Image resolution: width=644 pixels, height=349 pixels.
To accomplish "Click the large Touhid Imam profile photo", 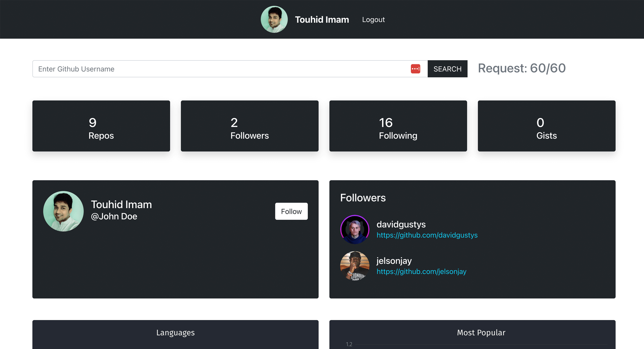I will click(63, 211).
